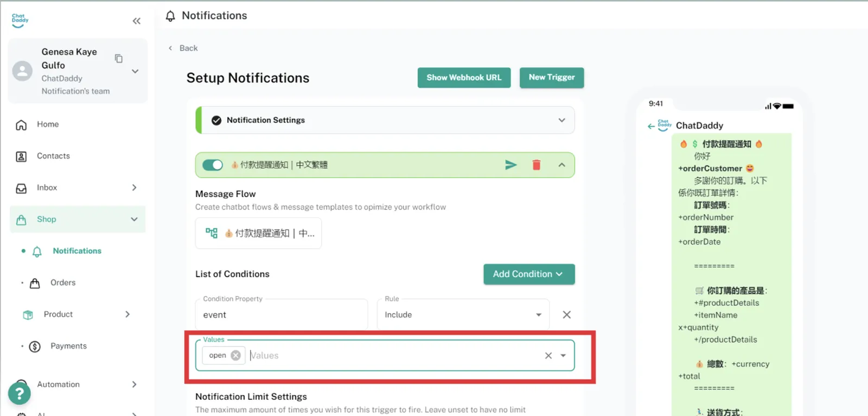This screenshot has width=868, height=416.
Task: Go Back to the previous page
Action: [183, 48]
